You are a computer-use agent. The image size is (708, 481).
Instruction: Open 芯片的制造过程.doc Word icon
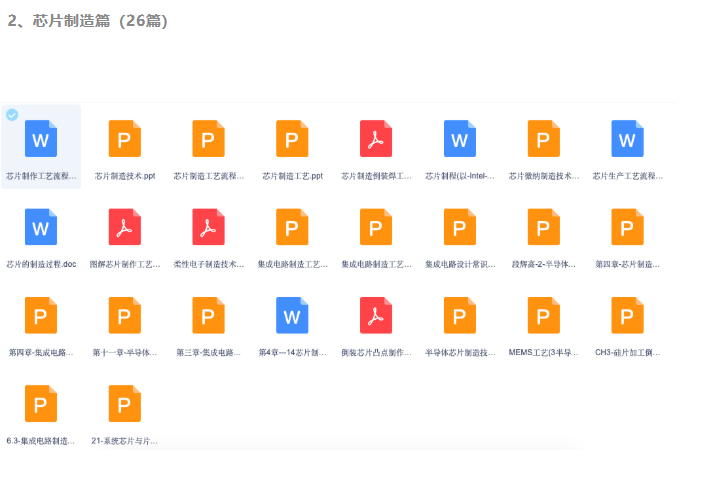tap(41, 227)
